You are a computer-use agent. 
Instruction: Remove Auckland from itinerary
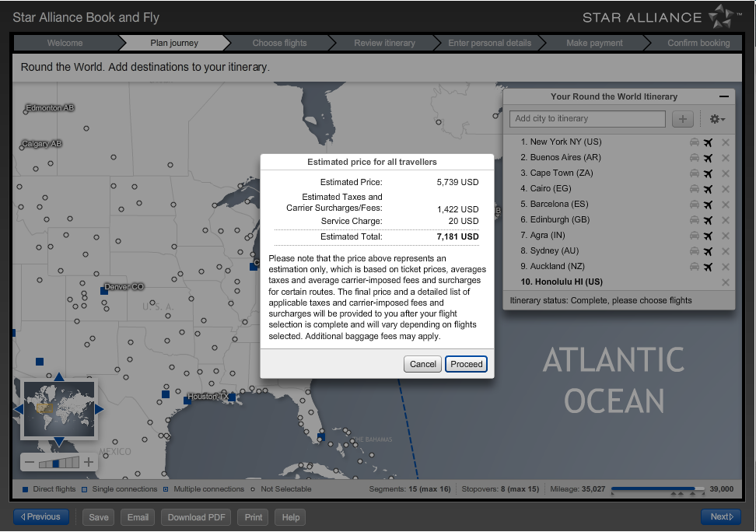point(725,267)
